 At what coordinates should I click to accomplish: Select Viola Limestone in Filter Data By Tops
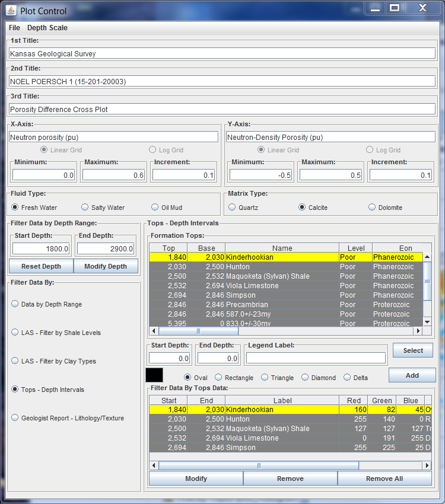[x=290, y=438]
